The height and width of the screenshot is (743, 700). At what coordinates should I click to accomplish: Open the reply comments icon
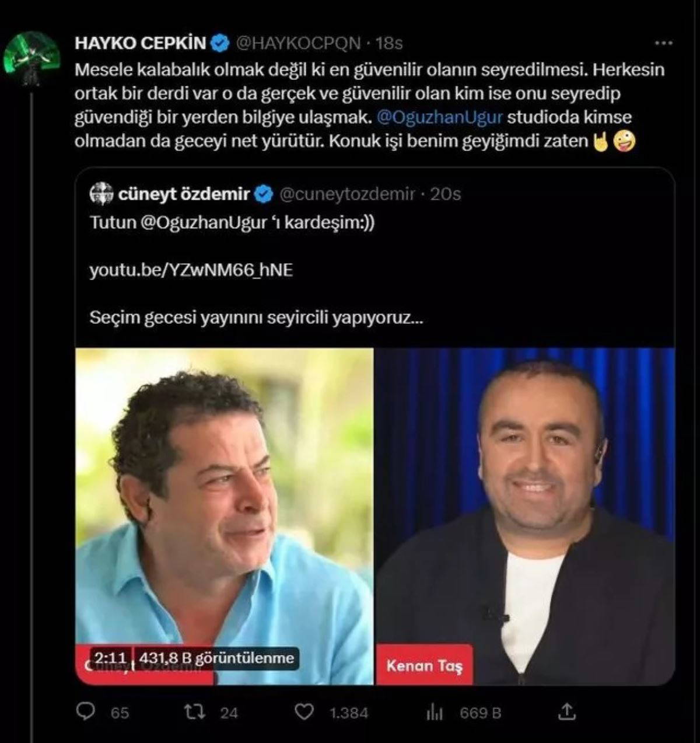click(86, 711)
